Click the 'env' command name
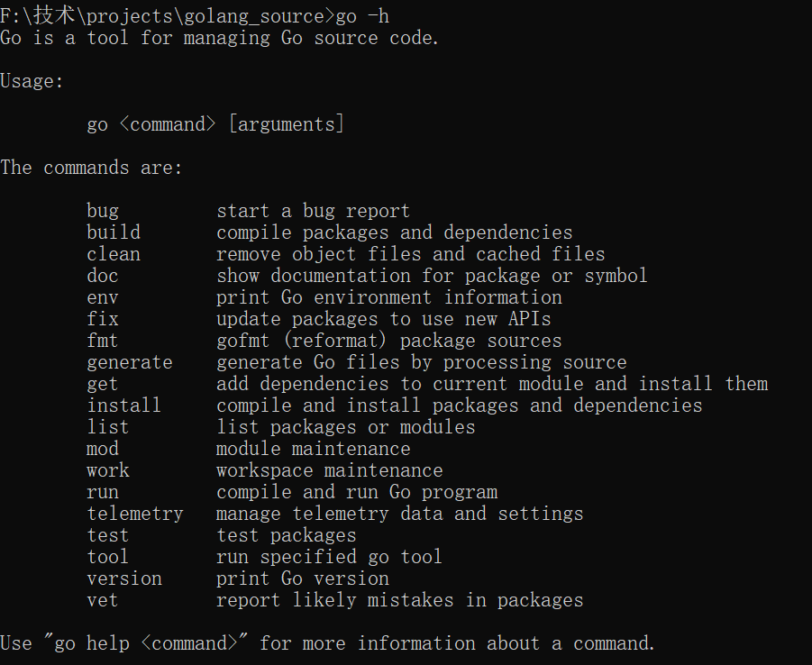Image resolution: width=812 pixels, height=665 pixels. pyautogui.click(x=103, y=297)
